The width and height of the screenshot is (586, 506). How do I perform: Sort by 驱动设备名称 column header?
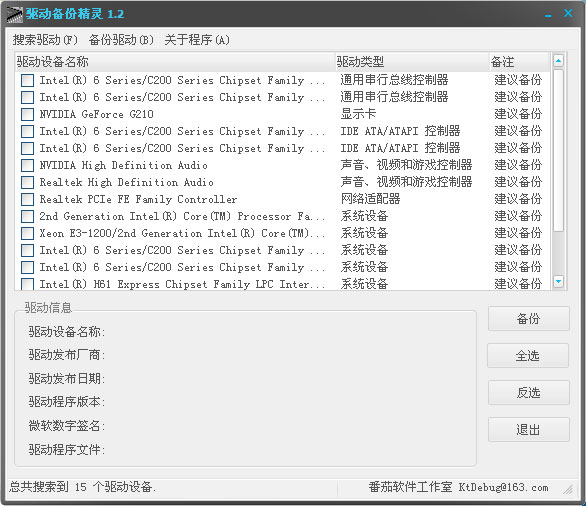click(175, 62)
